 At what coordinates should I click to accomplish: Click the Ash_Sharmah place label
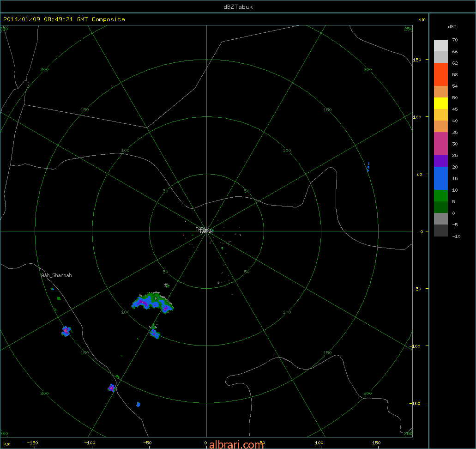click(x=56, y=275)
